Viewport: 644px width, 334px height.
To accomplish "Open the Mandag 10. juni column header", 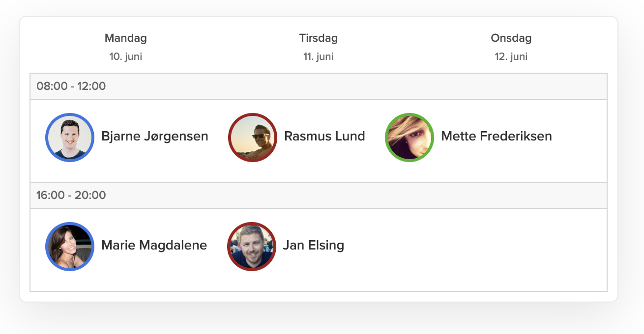I will [125, 47].
